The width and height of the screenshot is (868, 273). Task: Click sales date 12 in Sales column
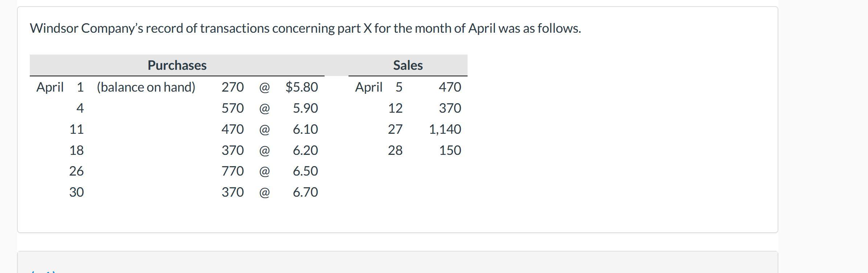tap(395, 108)
